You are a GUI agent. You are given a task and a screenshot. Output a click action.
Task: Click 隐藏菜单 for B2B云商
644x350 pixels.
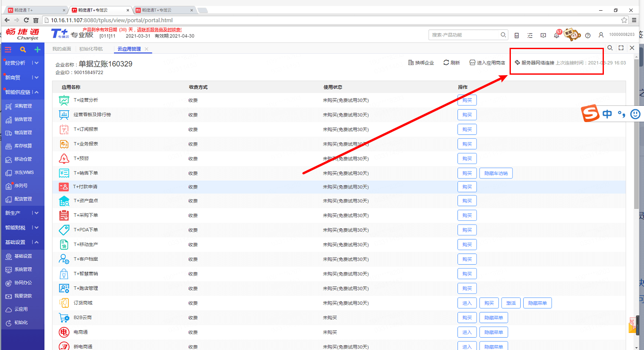[494, 318]
